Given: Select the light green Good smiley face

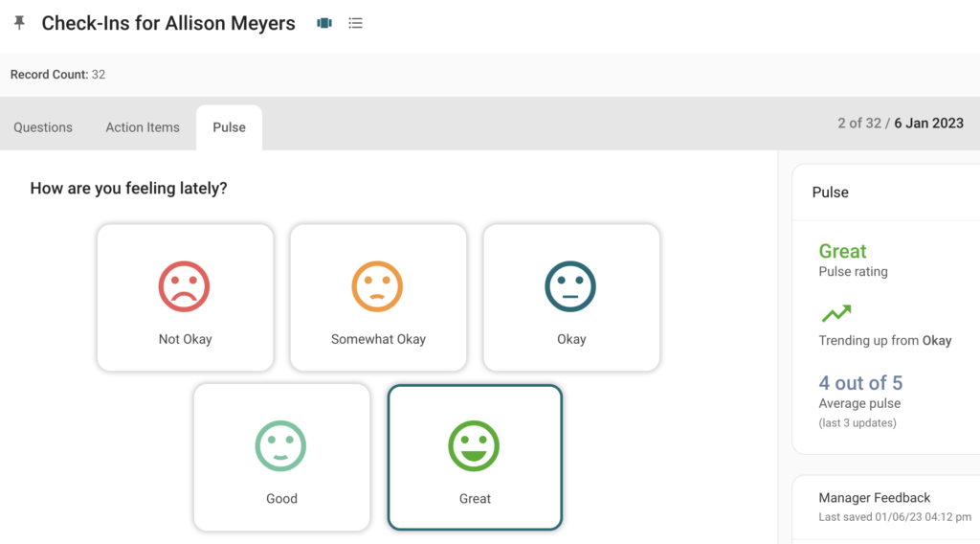Looking at the screenshot, I should [280, 445].
